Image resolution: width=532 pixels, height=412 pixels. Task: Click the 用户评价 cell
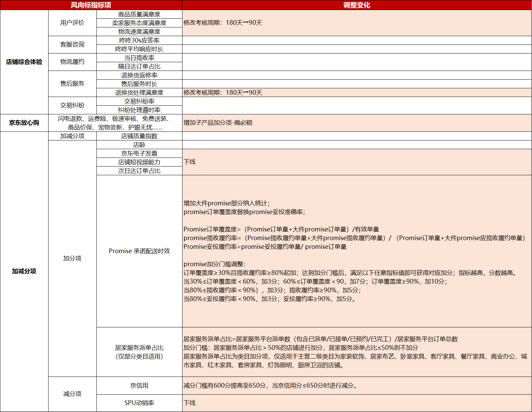pyautogui.click(x=72, y=23)
